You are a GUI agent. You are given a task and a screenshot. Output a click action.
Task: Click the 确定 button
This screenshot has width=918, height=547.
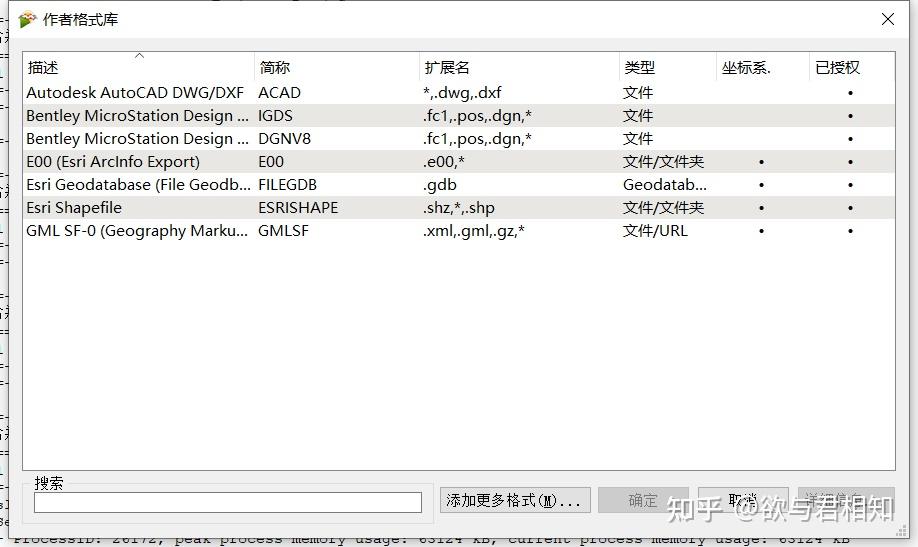643,500
